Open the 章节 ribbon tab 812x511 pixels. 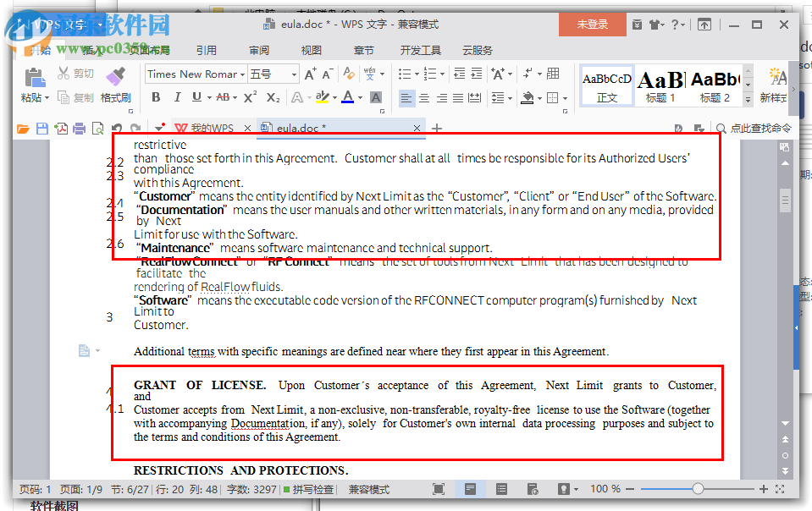(363, 50)
